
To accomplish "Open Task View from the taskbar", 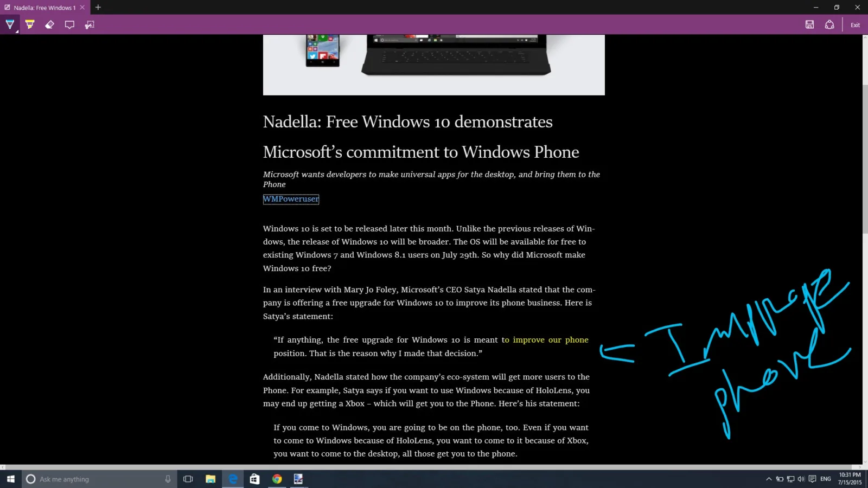I will click(188, 479).
